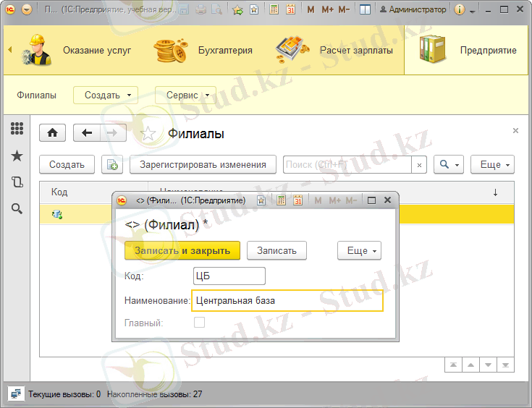The image size is (532, 408).
Task: Close the Филиал dialog window
Action: click(387, 200)
